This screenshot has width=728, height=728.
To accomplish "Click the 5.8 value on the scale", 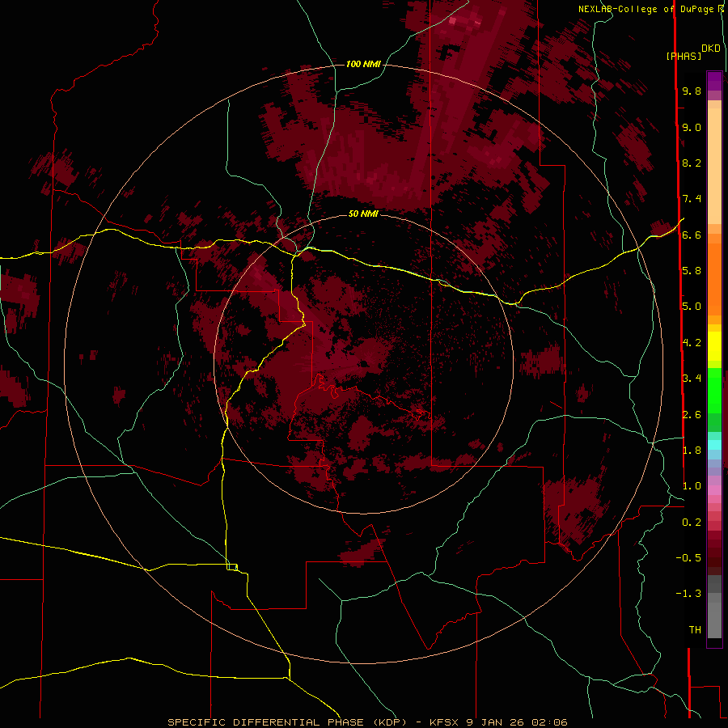I will tap(692, 271).
